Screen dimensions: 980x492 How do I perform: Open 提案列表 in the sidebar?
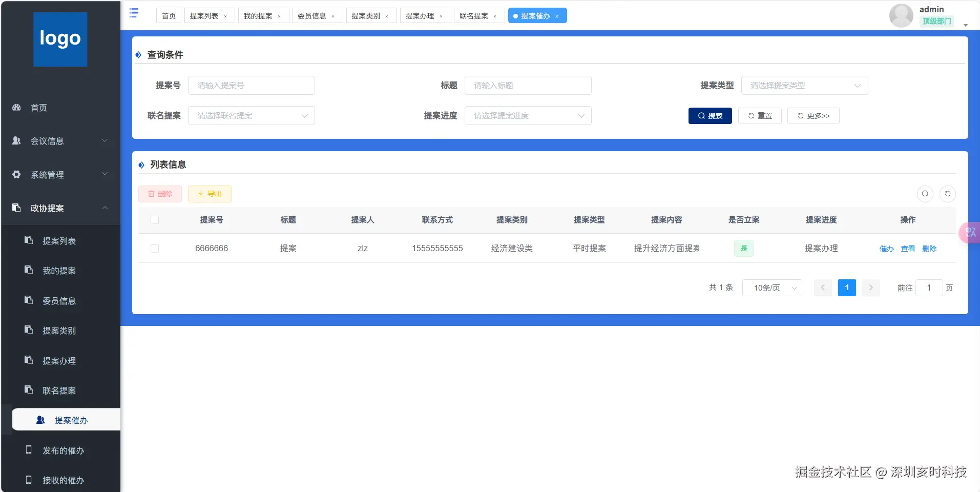click(x=60, y=241)
